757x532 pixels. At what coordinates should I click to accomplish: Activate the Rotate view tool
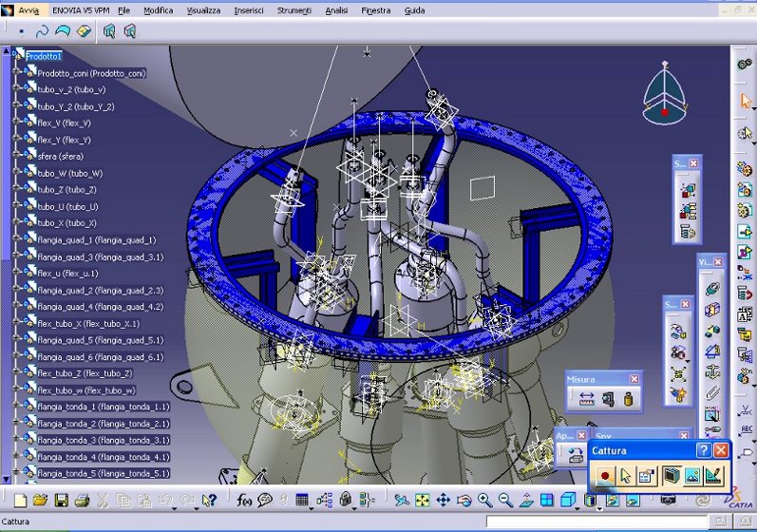click(x=464, y=500)
